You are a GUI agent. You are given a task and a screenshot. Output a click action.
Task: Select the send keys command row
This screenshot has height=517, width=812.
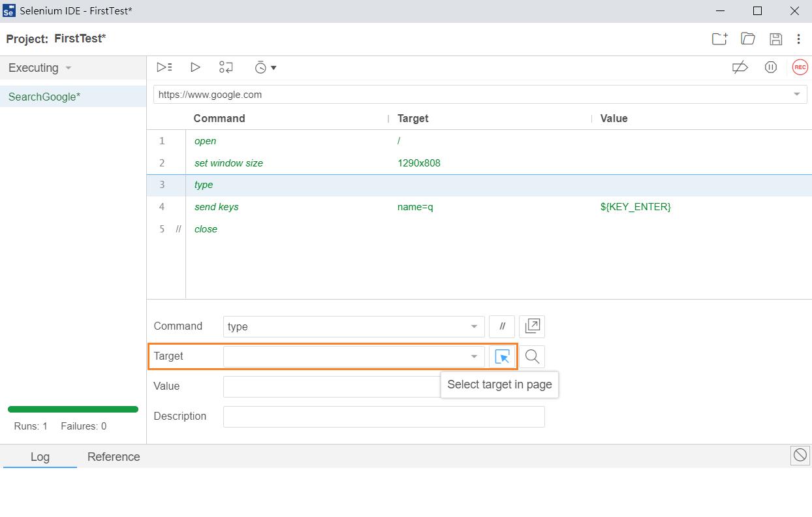click(x=479, y=207)
